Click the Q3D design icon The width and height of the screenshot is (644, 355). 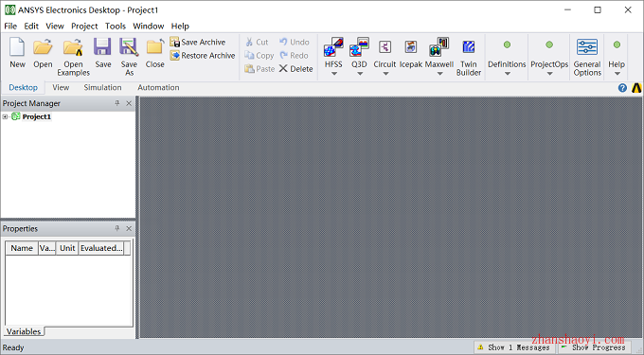click(x=359, y=46)
